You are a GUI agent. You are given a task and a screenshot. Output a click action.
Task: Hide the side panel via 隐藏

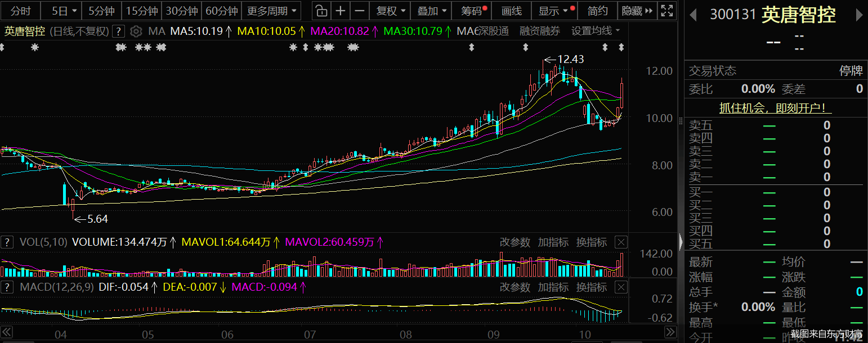(x=637, y=11)
